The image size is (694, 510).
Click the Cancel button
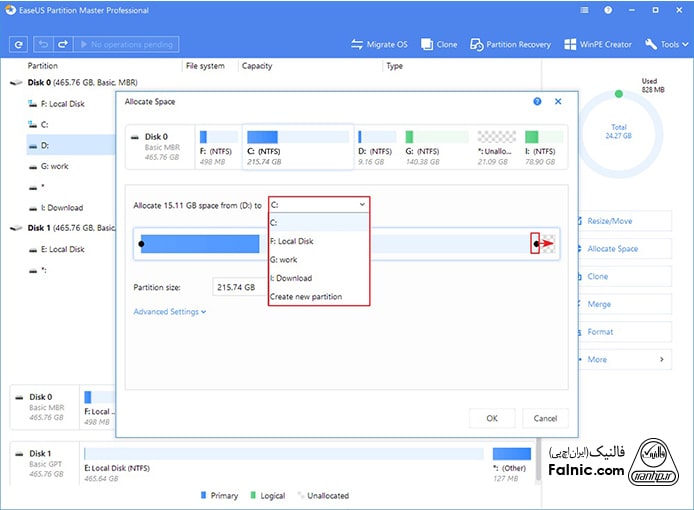(545, 418)
